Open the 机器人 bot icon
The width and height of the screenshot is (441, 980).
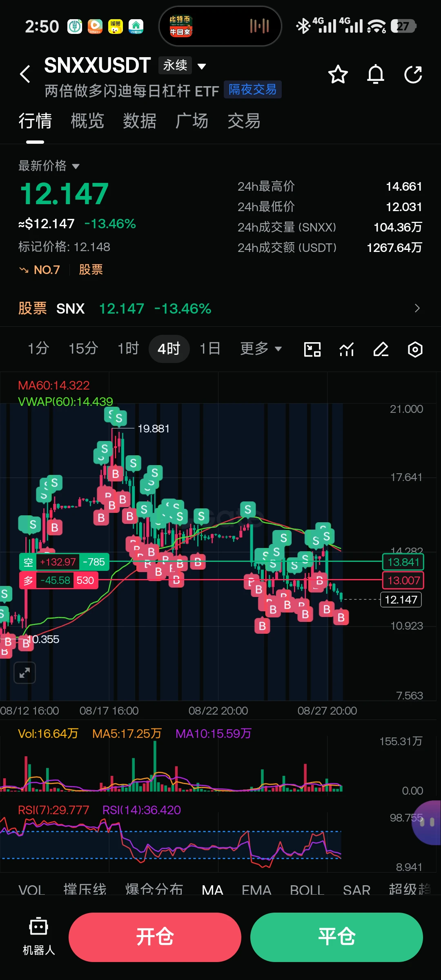39,937
